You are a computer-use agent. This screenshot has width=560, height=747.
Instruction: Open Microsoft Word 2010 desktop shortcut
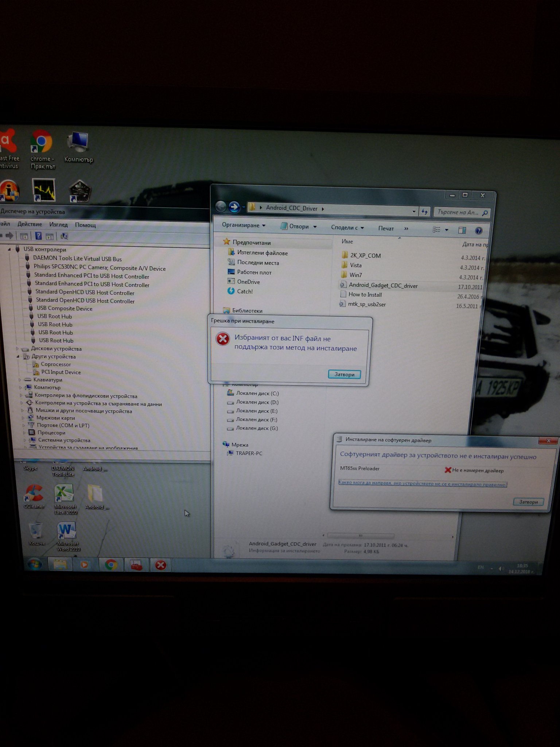68,537
